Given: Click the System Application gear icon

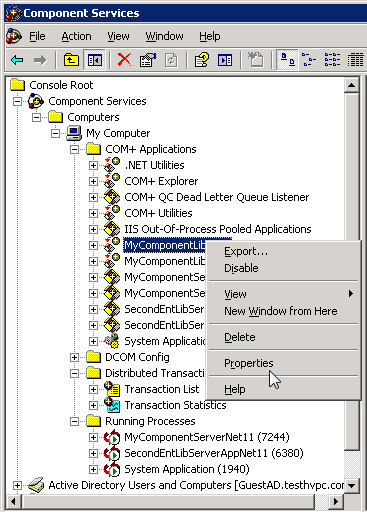Looking at the screenshot, I should [112, 341].
